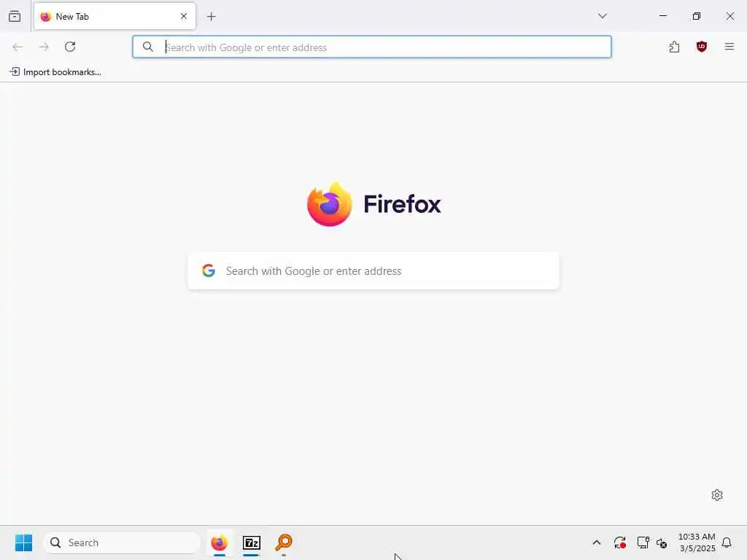Click the taskbar Search box
Viewport: 747px width, 560px height.
[x=122, y=542]
